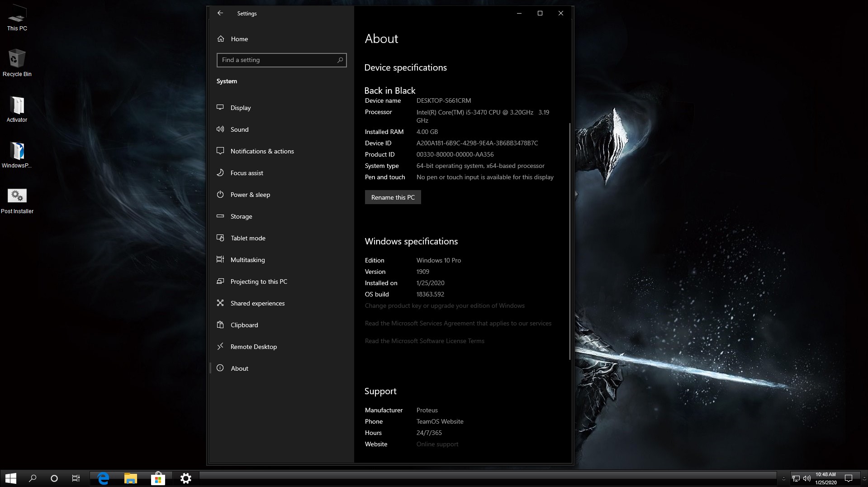Open Clipboard settings
Viewport: 868px width, 487px height.
pyautogui.click(x=281, y=325)
